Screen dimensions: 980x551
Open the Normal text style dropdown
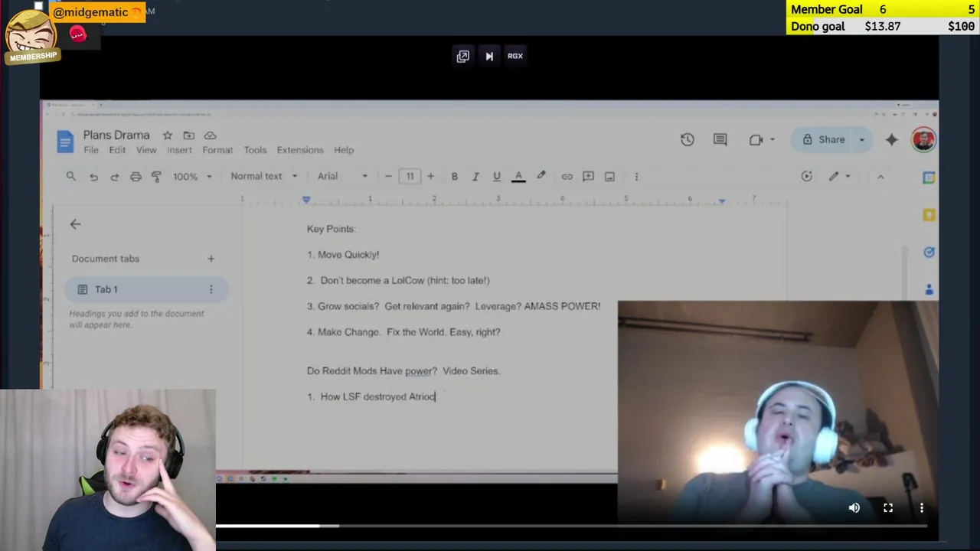point(264,176)
